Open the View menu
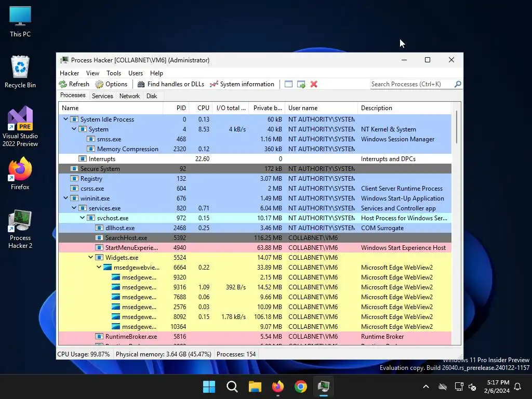This screenshot has width=532, height=399. [x=92, y=73]
